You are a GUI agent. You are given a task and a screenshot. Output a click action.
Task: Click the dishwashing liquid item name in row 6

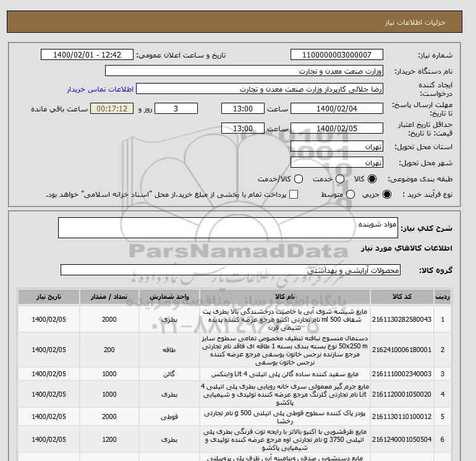(285, 440)
